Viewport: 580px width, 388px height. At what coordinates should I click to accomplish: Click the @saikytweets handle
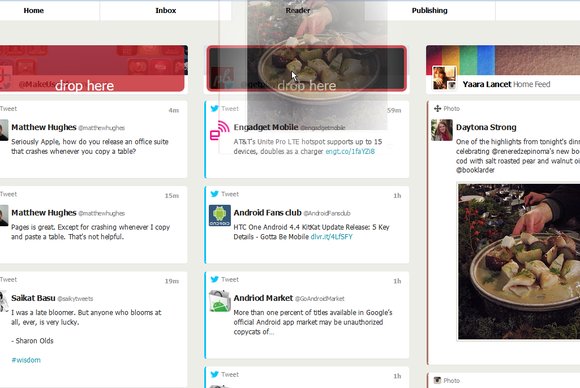click(x=75, y=299)
